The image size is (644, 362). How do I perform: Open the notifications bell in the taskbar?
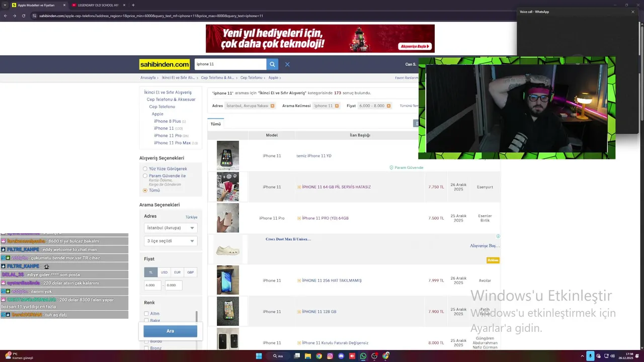[x=638, y=356]
